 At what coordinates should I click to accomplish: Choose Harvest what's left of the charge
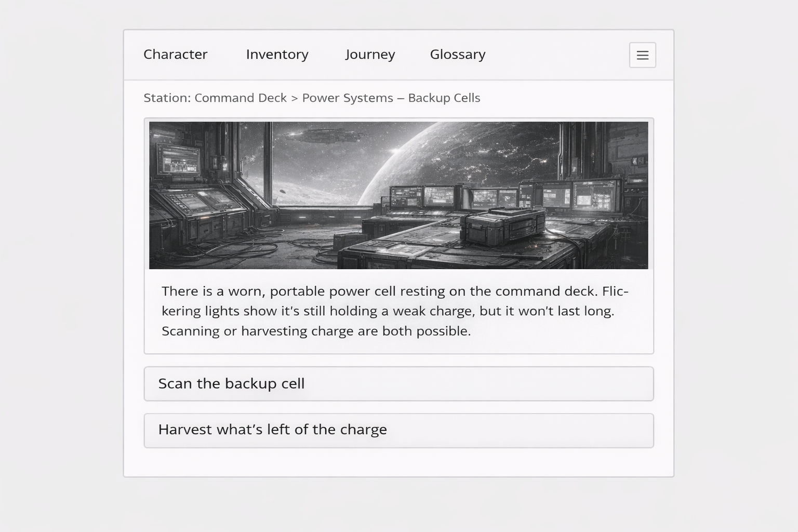(x=272, y=430)
